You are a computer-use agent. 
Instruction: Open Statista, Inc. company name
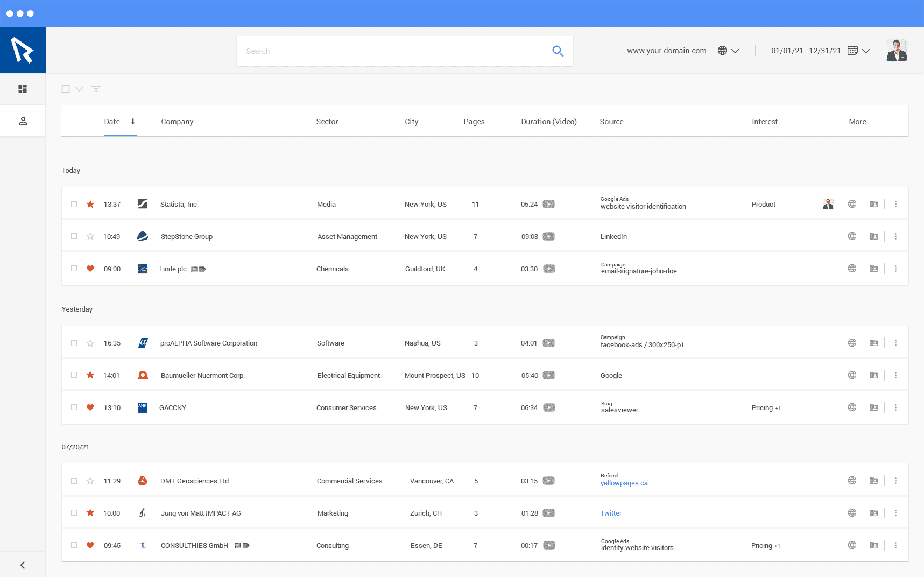[x=179, y=205]
